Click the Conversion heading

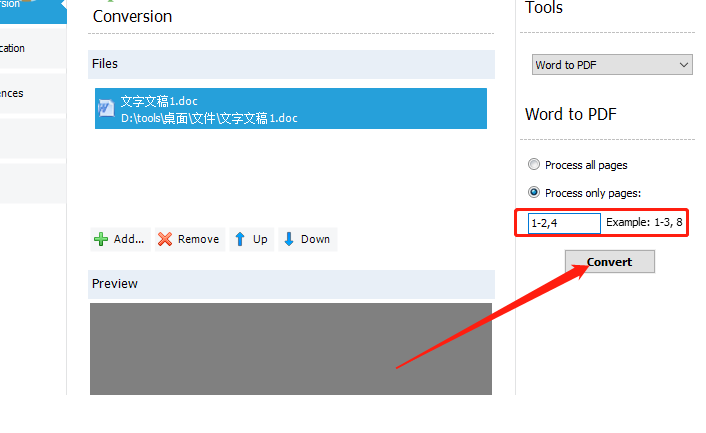(x=132, y=17)
